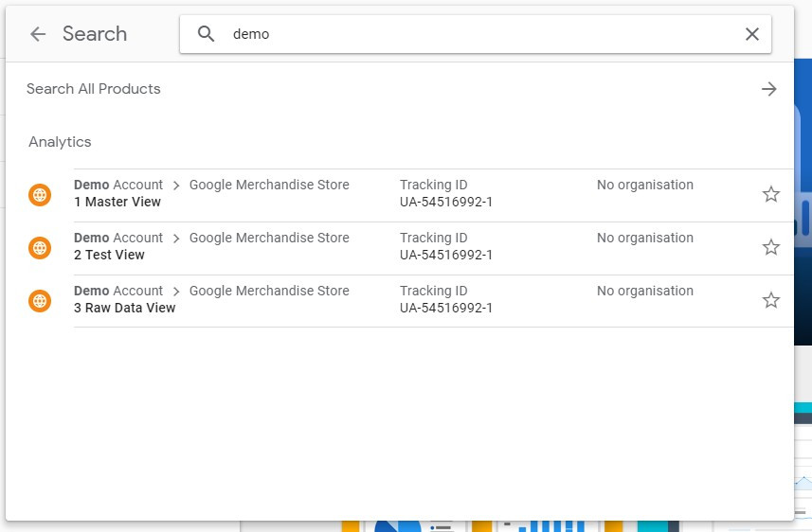812x532 pixels.
Task: Click No organisation in the Test View row
Action: tap(645, 238)
